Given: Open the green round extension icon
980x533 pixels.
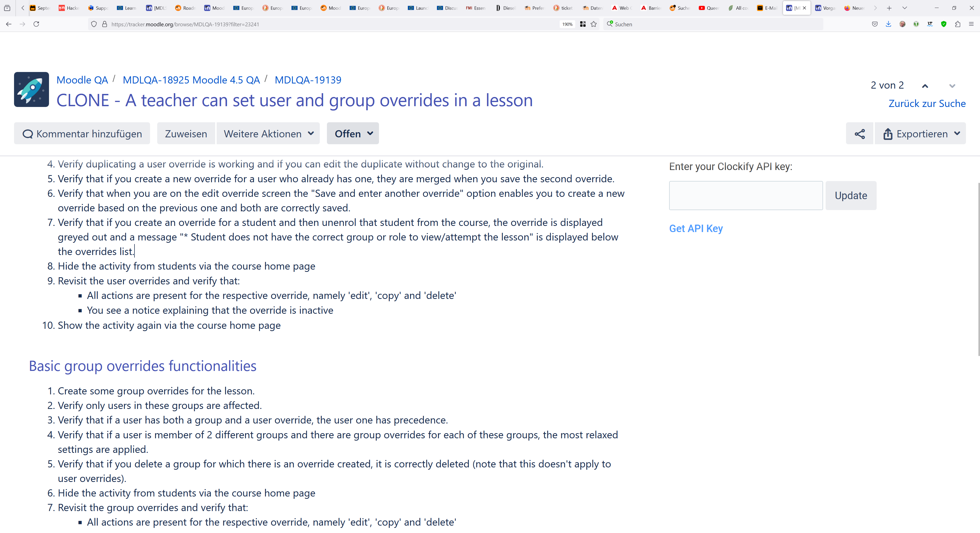Looking at the screenshot, I should coord(916,24).
